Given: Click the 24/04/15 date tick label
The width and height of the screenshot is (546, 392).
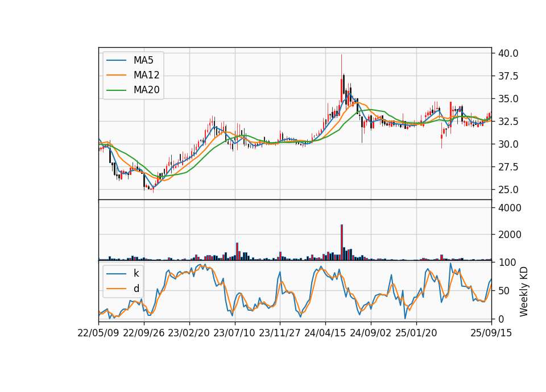Looking at the screenshot, I should tap(325, 333).
